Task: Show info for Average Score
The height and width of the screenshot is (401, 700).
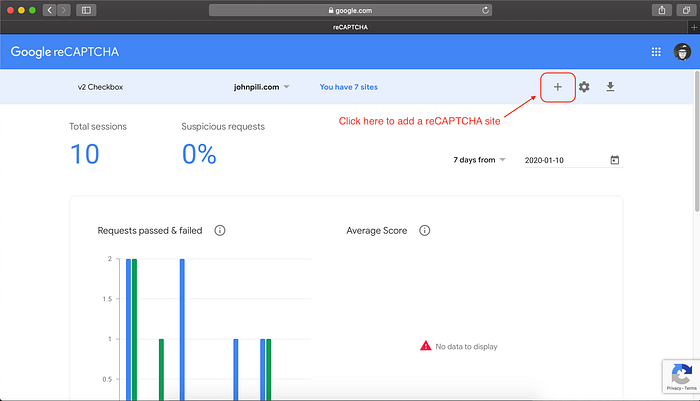Action: (x=425, y=230)
